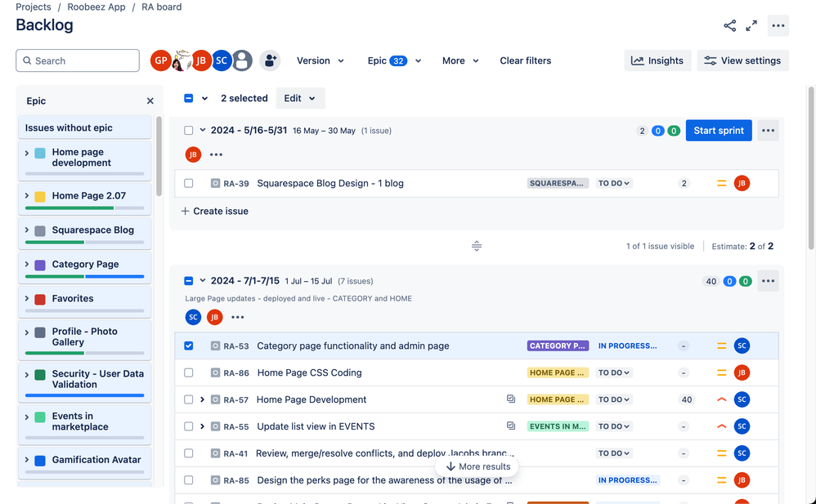Click the SC assignee avatar on RA-53
The height and width of the screenshot is (504, 816).
point(742,346)
